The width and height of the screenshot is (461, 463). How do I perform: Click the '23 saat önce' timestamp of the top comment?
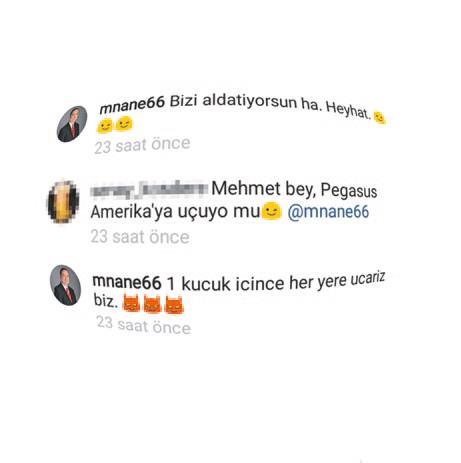pyautogui.click(x=142, y=145)
